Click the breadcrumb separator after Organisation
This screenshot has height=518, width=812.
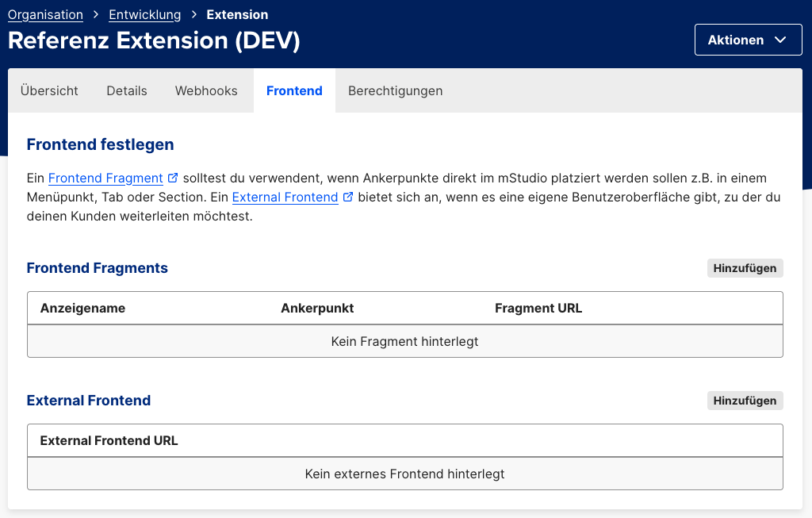click(95, 14)
